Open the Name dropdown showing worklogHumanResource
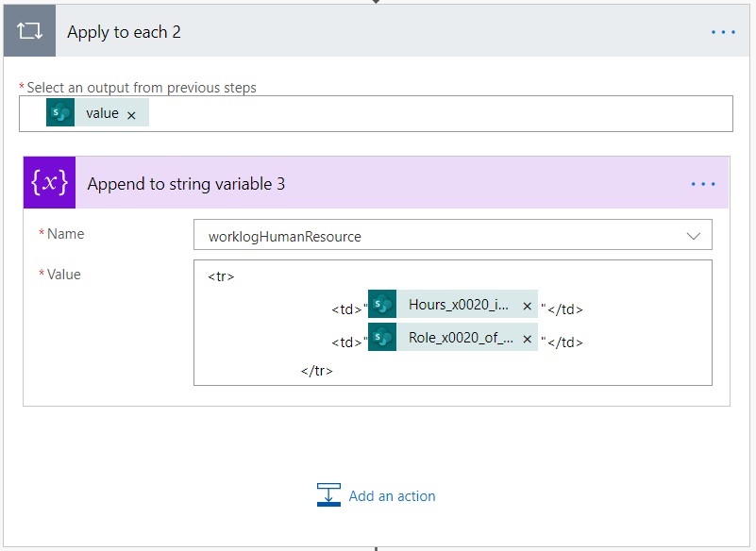 pyautogui.click(x=444, y=236)
